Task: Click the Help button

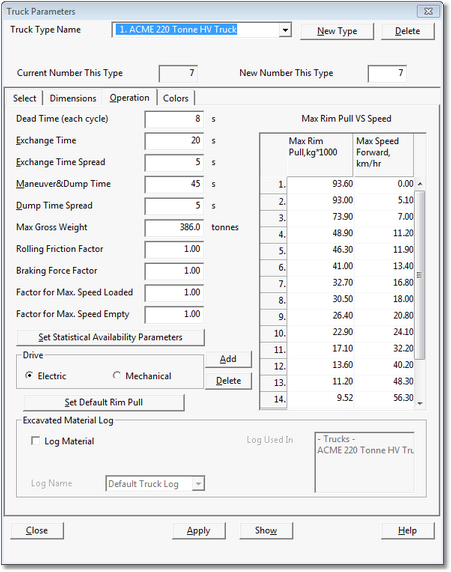Action: point(408,531)
